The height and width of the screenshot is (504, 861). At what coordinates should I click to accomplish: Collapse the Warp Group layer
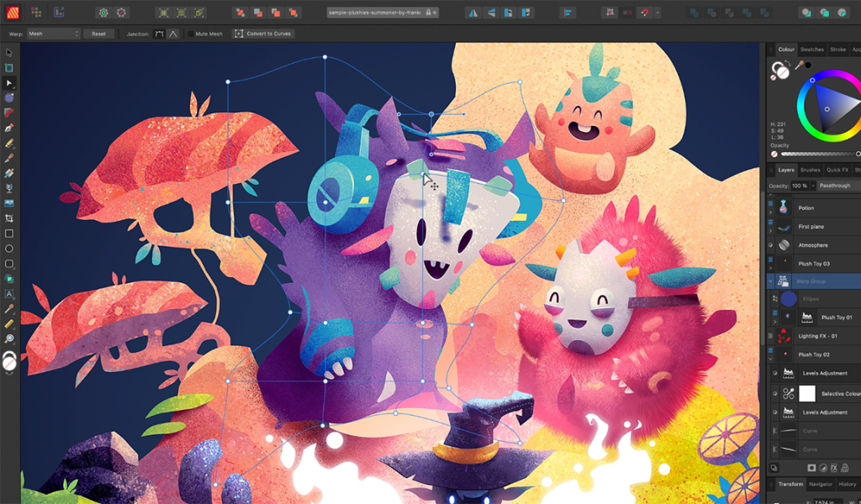coord(770,281)
